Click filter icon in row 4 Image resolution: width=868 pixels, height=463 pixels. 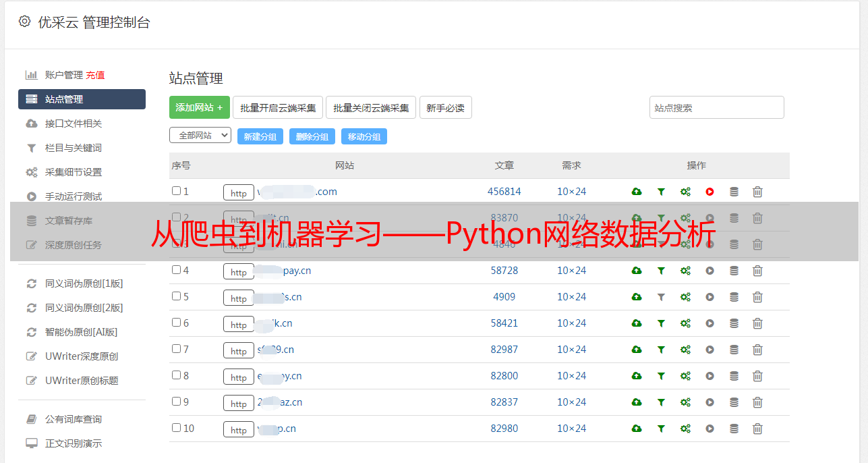(x=661, y=271)
